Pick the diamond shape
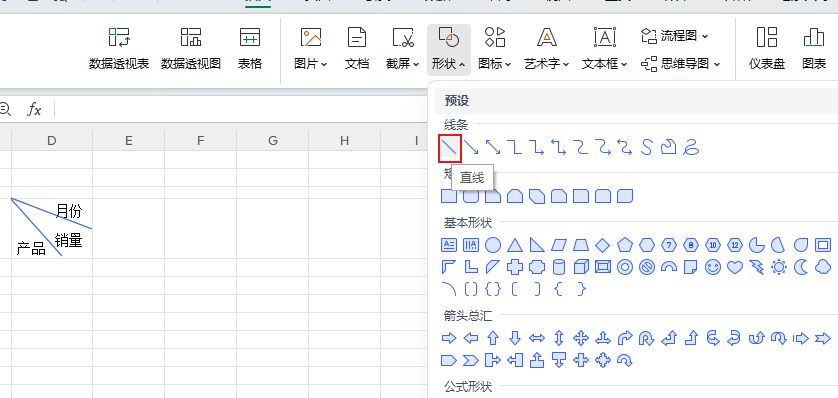838x398 pixels. coord(603,245)
